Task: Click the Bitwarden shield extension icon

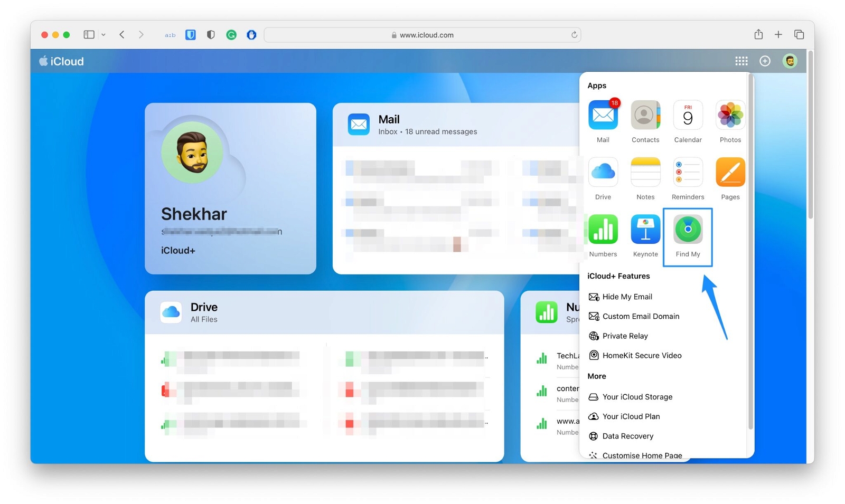Action: coord(191,35)
